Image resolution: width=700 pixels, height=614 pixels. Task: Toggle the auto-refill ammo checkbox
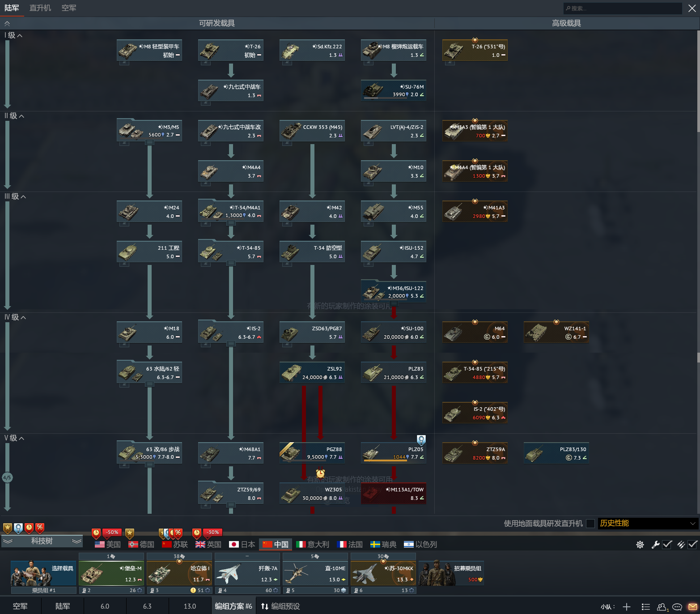click(692, 545)
